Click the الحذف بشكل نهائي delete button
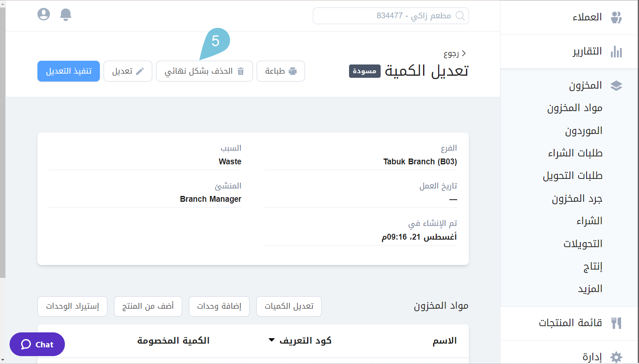 click(204, 71)
